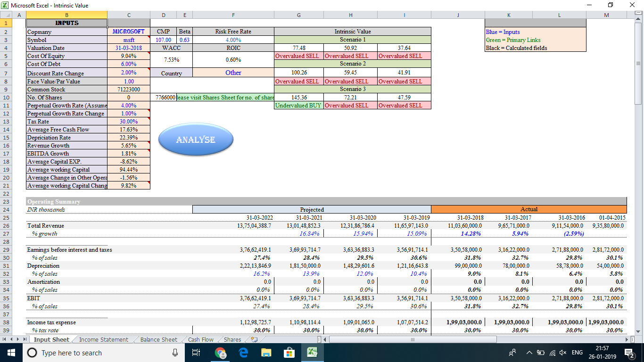Image resolution: width=644 pixels, height=362 pixels.
Task: Click the orange Actual header cell
Action: pos(529,209)
